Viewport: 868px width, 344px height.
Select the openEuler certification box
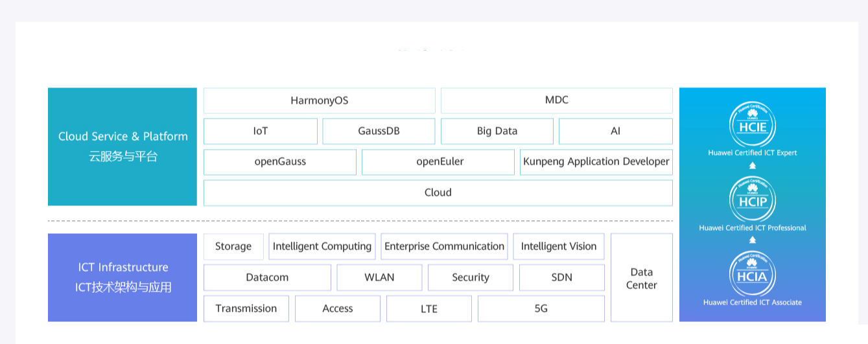[440, 162]
